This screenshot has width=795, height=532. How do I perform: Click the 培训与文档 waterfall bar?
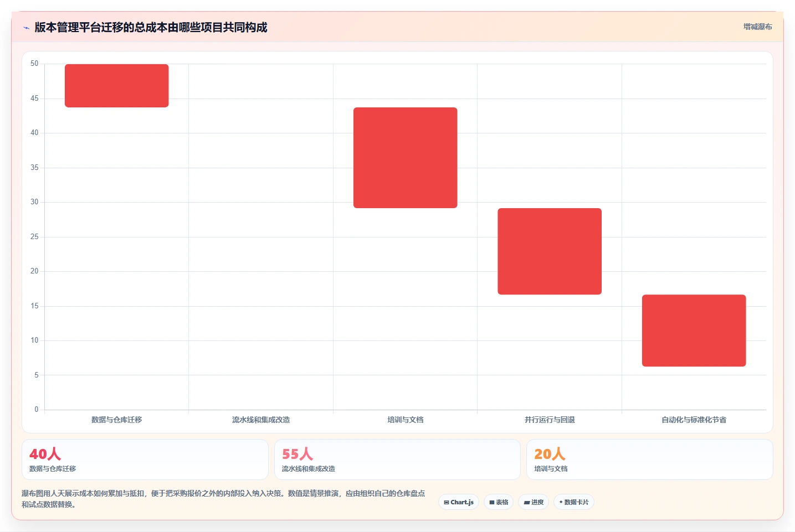click(x=405, y=158)
